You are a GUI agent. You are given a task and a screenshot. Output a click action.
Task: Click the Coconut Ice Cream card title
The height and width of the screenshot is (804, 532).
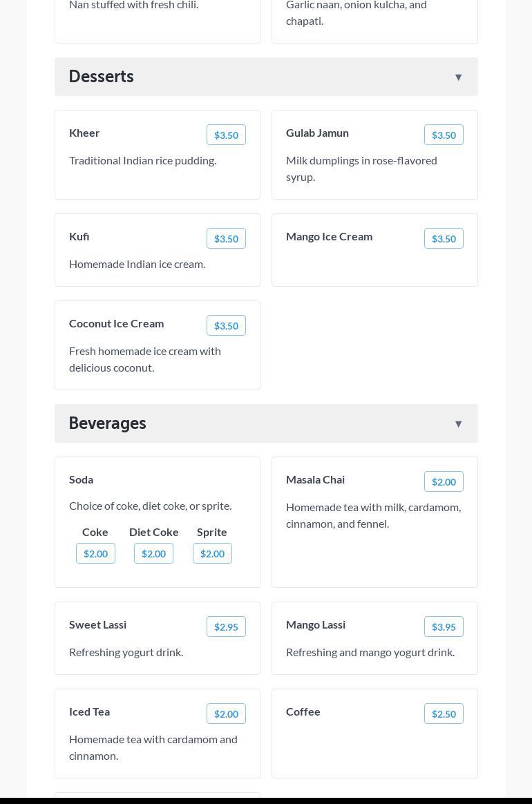click(116, 323)
